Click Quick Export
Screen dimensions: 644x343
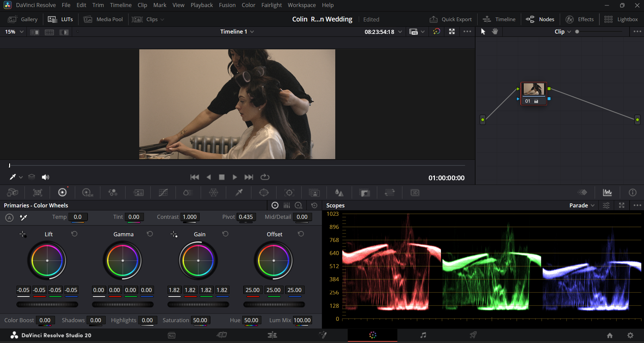[451, 19]
